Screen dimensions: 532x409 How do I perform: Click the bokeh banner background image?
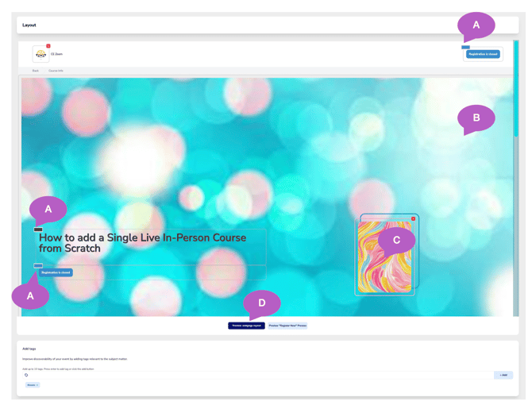tap(238, 143)
